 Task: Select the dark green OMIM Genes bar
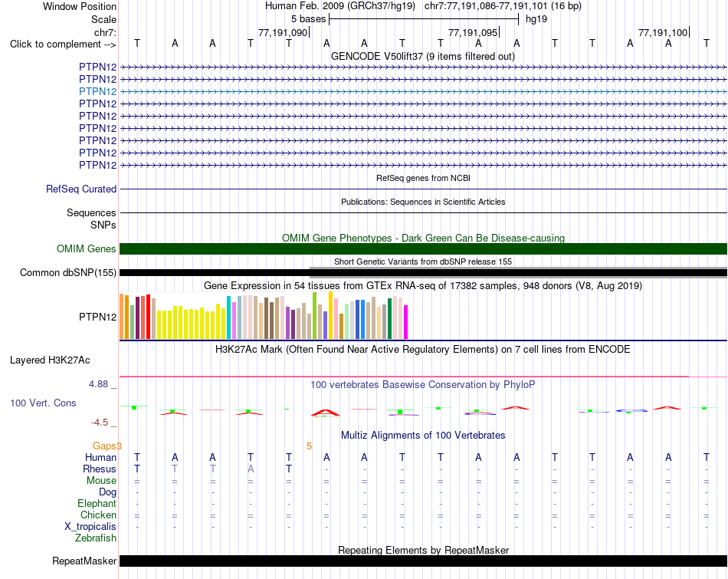tap(423, 248)
